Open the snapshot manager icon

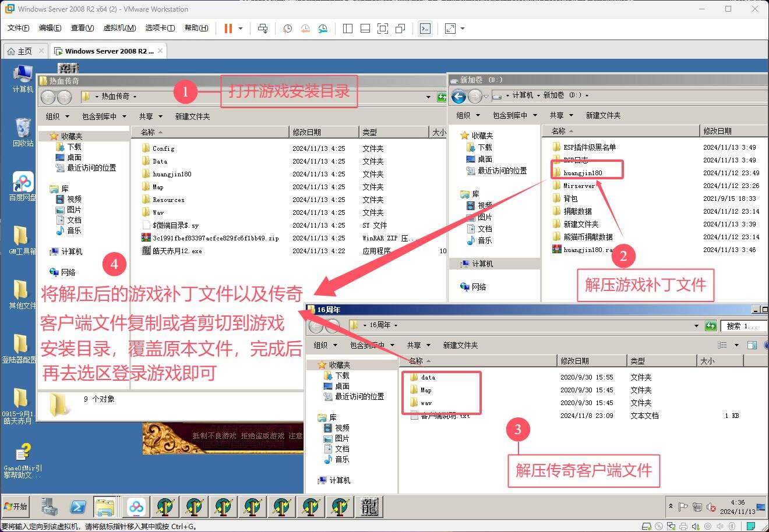323,29
